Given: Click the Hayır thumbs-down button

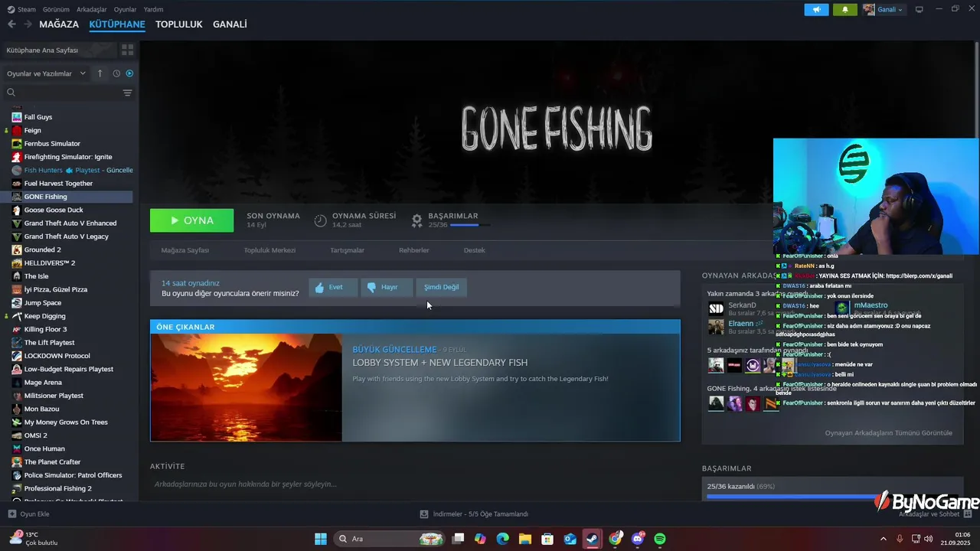Looking at the screenshot, I should point(387,287).
